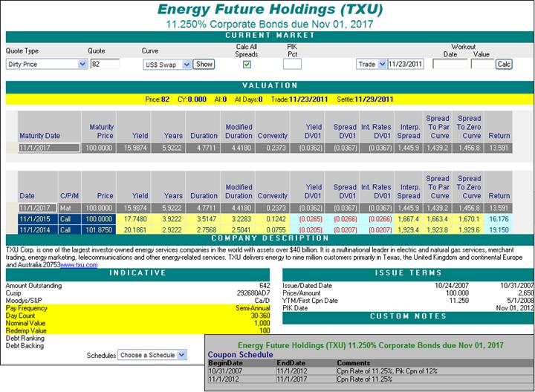Click the C/P/M column header
This screenshot has height=392, width=535.
pyautogui.click(x=69, y=196)
